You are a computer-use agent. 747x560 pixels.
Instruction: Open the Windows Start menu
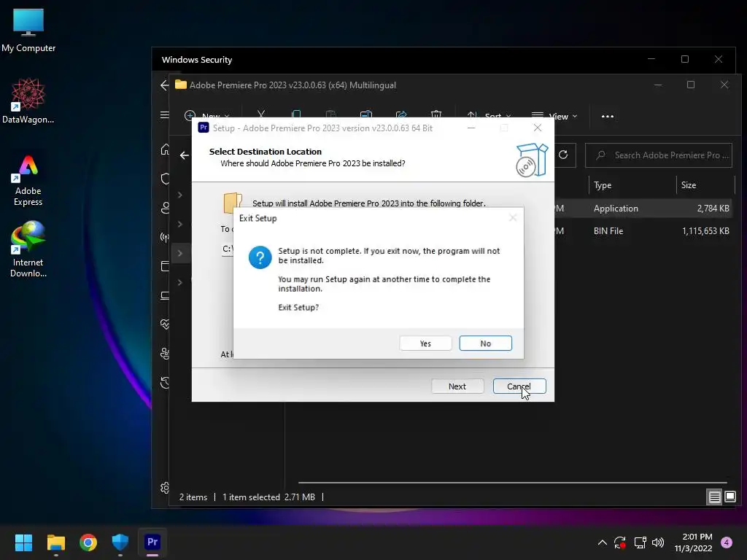23,542
